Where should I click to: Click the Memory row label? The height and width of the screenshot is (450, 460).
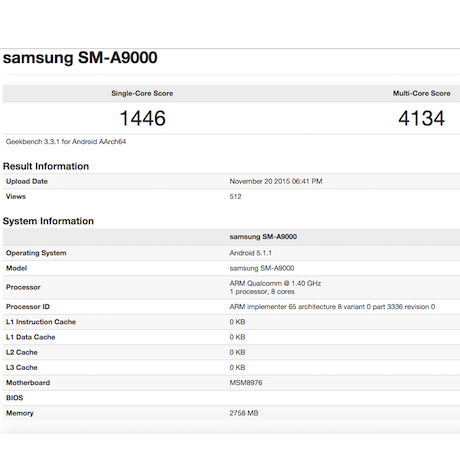coord(20,413)
